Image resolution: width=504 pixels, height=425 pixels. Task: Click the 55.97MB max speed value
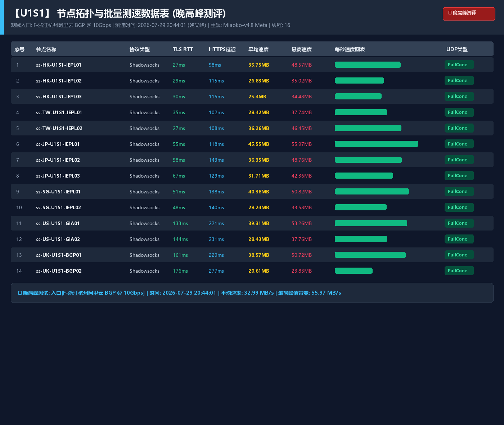[302, 144]
